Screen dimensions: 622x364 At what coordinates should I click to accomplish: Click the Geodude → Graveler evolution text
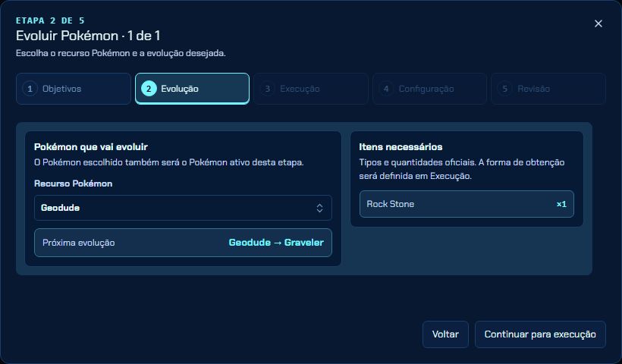coord(276,242)
